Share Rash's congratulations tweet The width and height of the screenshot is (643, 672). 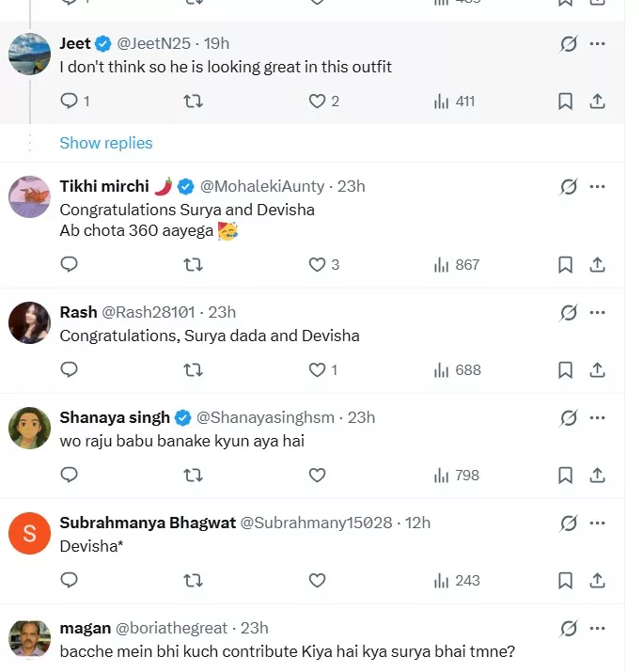click(x=597, y=370)
